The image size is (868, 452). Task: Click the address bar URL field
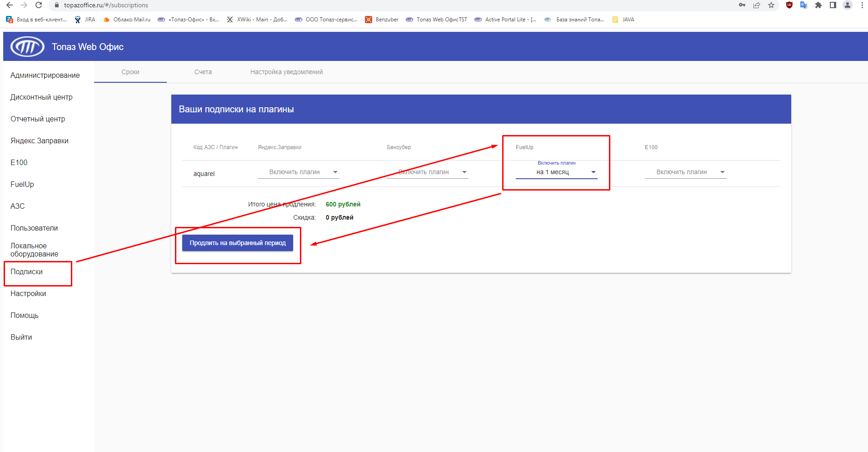(x=391, y=5)
